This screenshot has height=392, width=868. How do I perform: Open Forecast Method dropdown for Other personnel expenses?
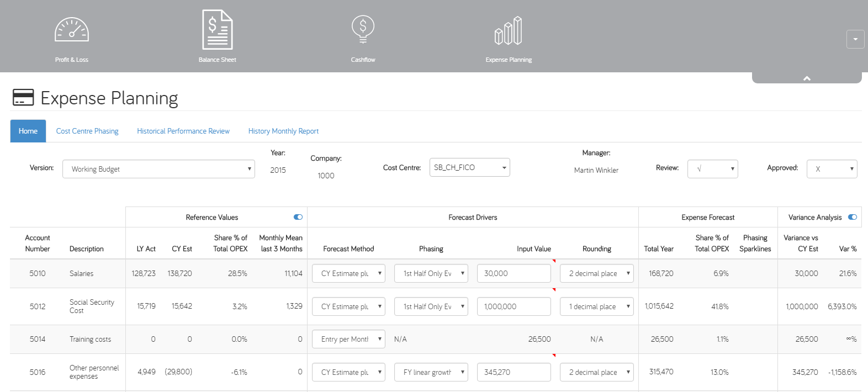[x=349, y=372]
